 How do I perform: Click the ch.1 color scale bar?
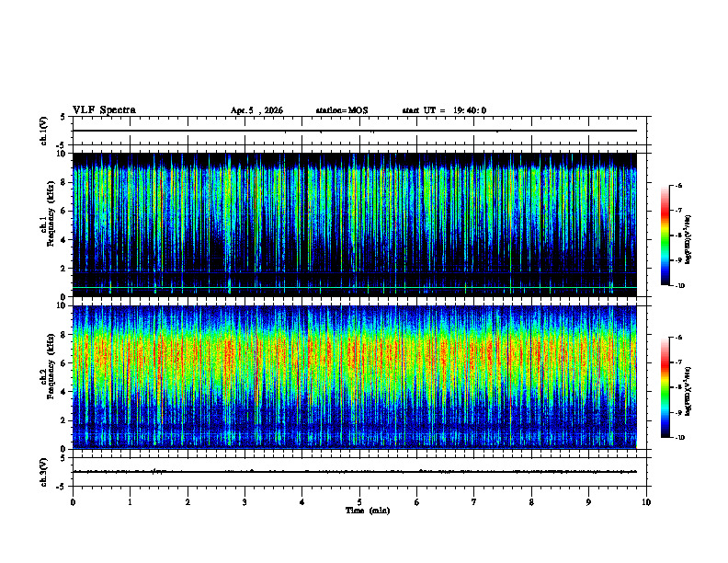pyautogui.click(x=665, y=236)
